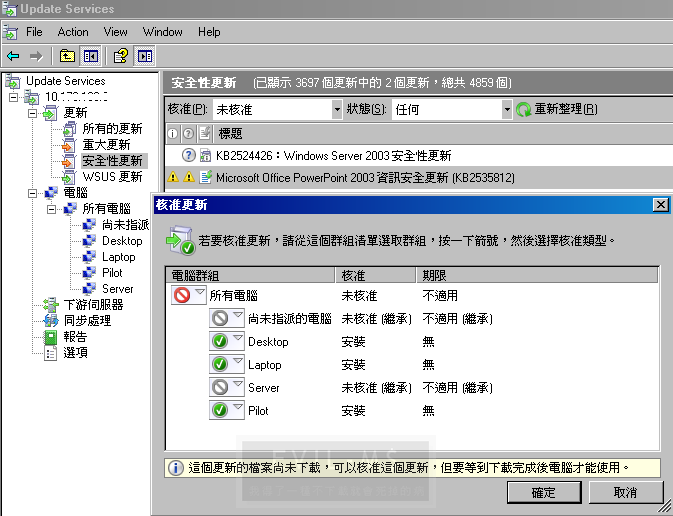Click the 同步處理 icon in the tree
Viewport: 673px width, 516px height.
click(51, 321)
